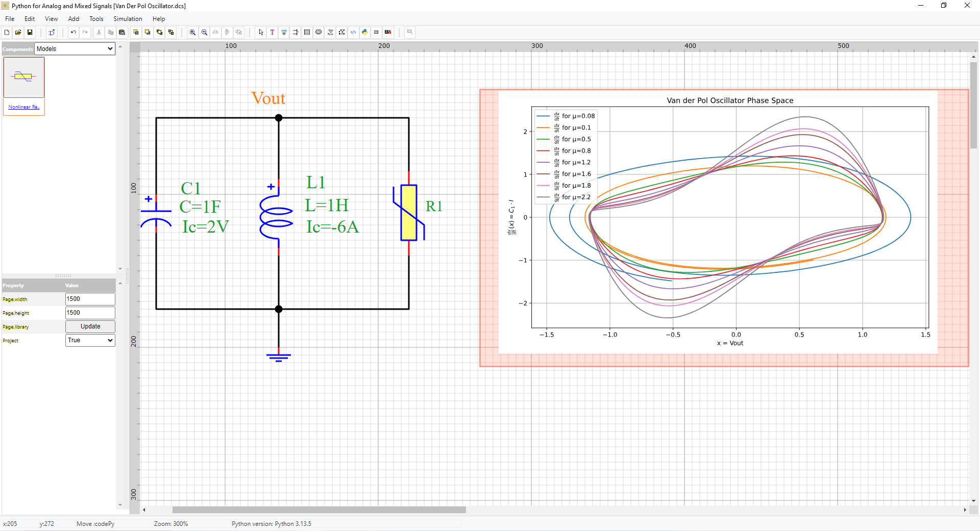
Task: Click the canvas scroll down arrow
Action: pyautogui.click(x=974, y=501)
